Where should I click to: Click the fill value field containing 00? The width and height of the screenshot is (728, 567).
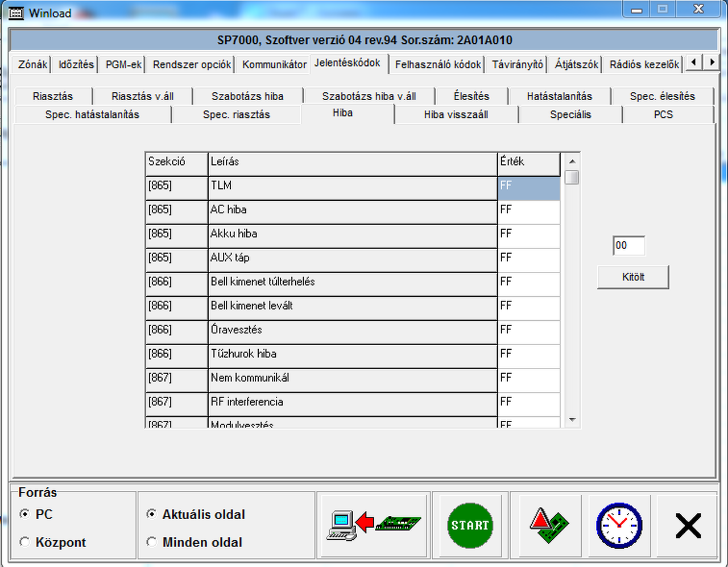coord(628,246)
